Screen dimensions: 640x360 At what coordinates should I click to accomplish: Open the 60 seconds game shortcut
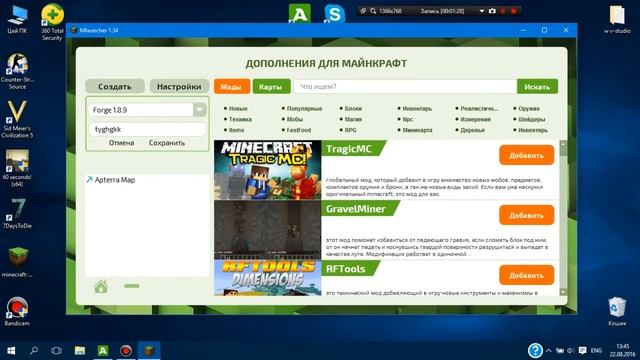tap(17, 168)
